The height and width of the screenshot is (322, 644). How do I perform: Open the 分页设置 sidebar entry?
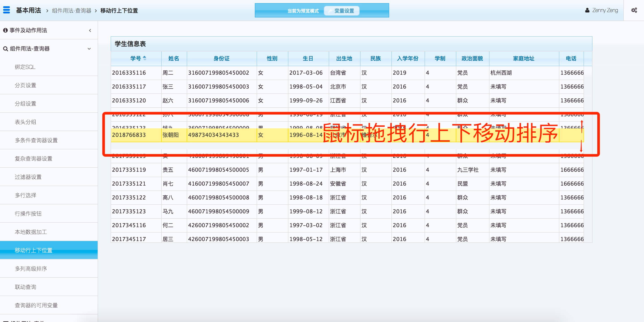pos(25,85)
